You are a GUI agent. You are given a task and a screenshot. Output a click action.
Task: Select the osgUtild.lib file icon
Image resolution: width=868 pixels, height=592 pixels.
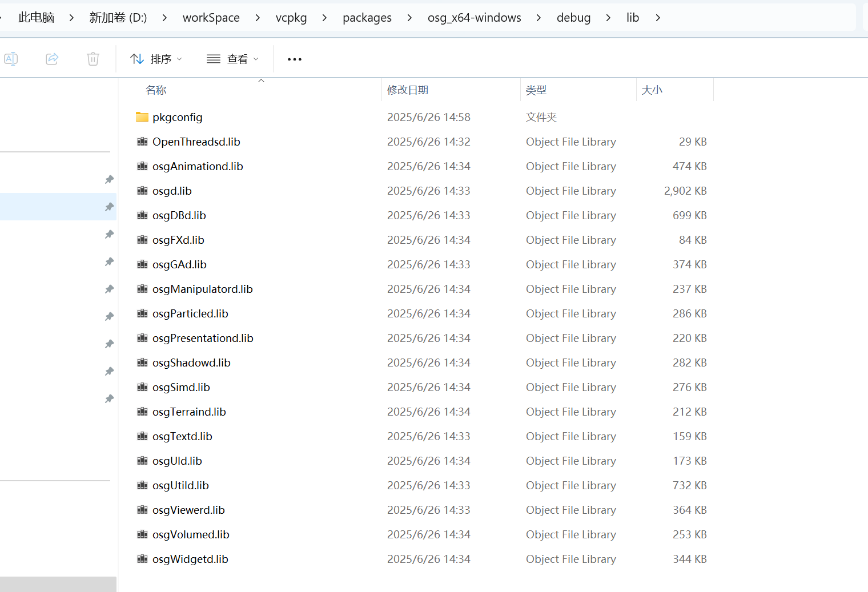(142, 485)
